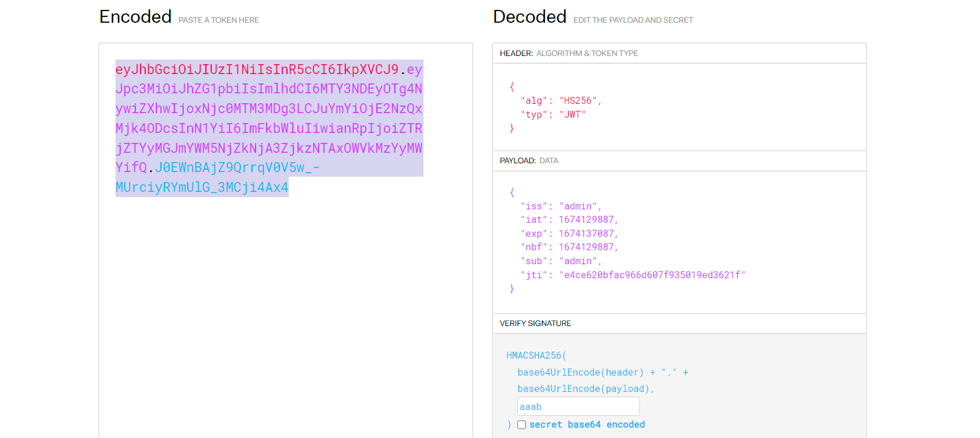Click the HMACSHA256( text in signature panel
The width and height of the screenshot is (980, 438).
click(535, 355)
